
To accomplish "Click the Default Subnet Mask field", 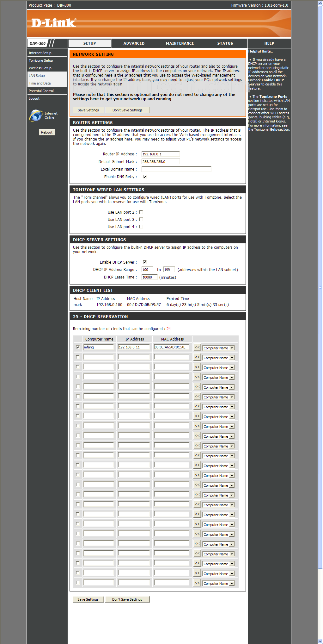I will click(x=161, y=162).
